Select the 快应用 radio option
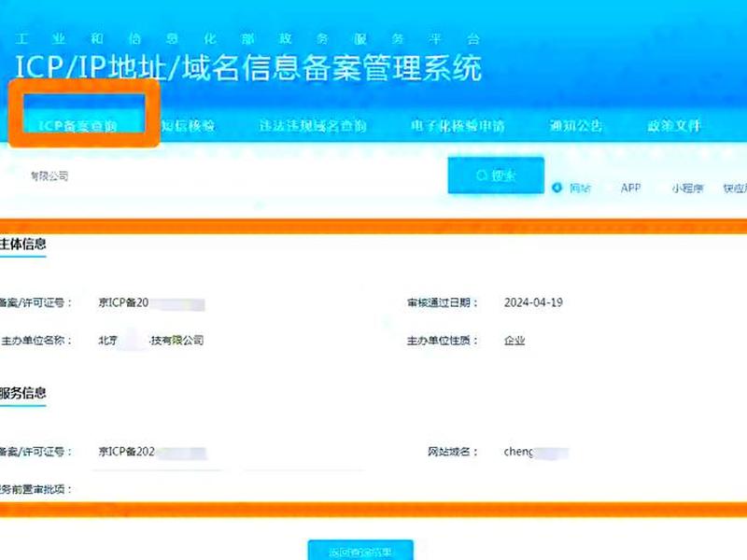The image size is (747, 560). [735, 189]
